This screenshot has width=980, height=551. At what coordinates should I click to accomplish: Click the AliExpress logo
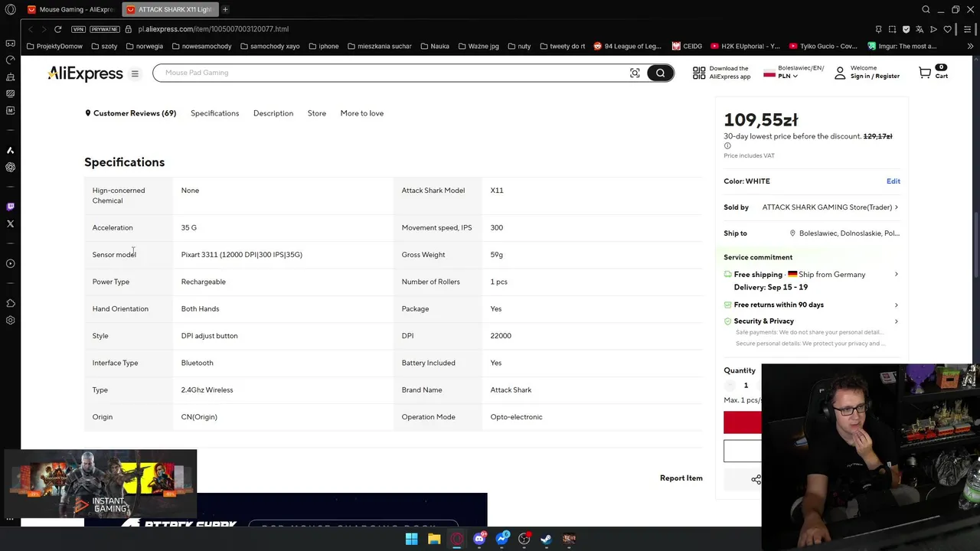[x=85, y=73]
